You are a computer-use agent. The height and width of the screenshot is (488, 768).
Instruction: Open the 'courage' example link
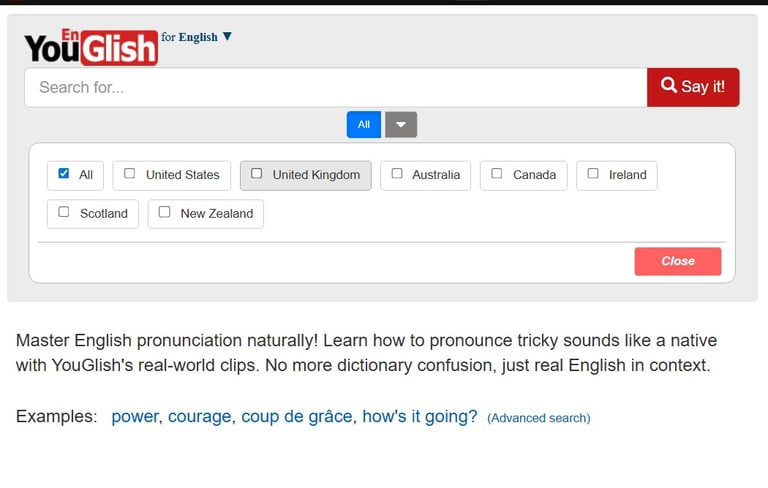(199, 416)
